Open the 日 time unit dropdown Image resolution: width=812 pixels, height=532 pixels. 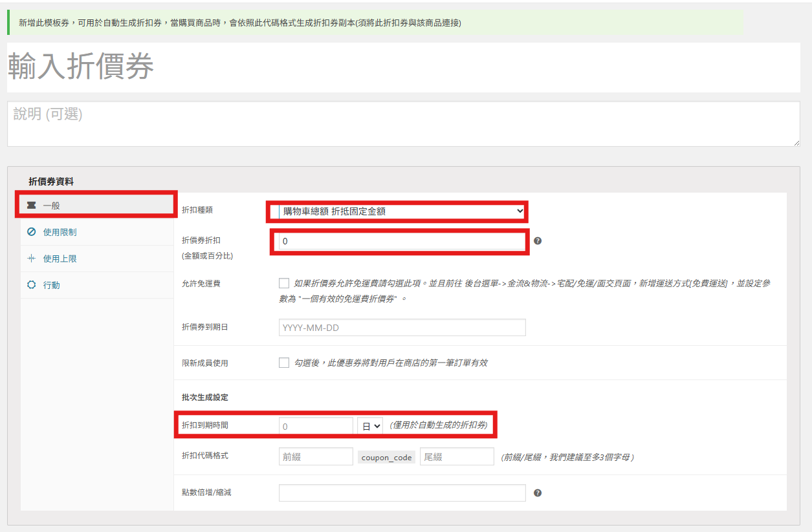click(370, 426)
